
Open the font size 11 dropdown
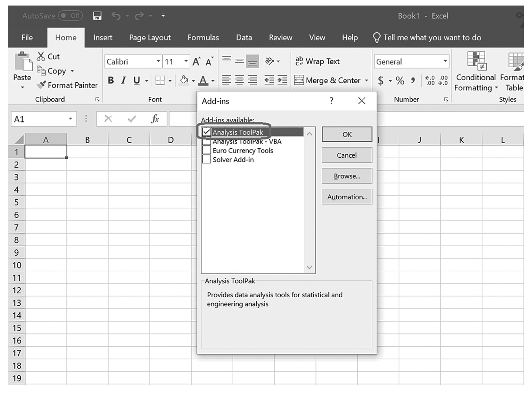186,61
